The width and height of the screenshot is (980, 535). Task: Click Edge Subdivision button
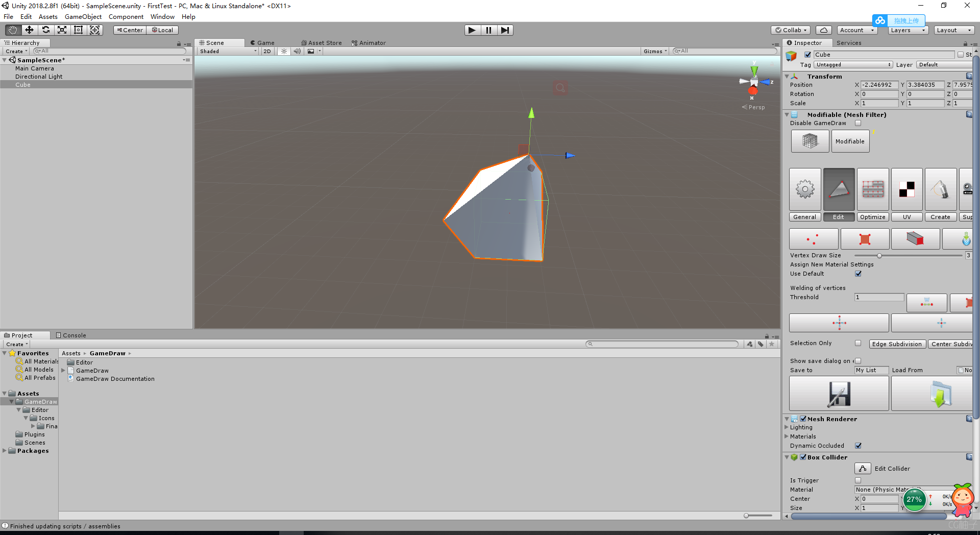(897, 344)
